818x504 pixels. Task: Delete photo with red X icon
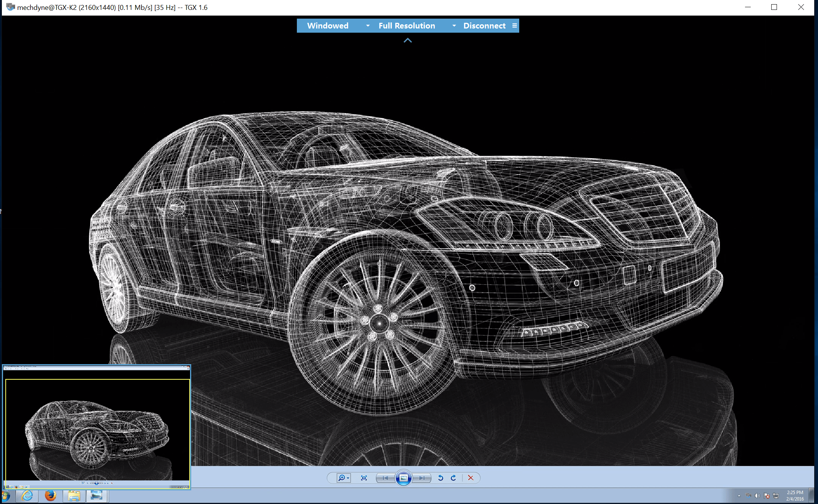[471, 478]
